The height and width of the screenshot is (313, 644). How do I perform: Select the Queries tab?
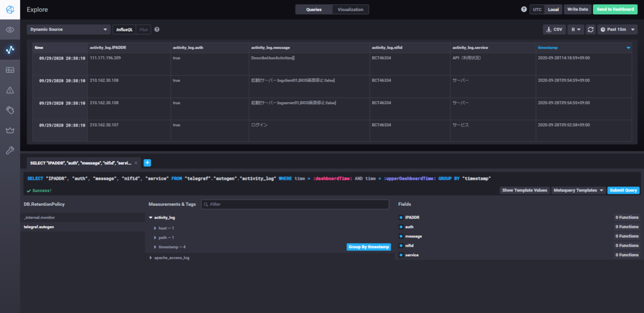pyautogui.click(x=314, y=10)
